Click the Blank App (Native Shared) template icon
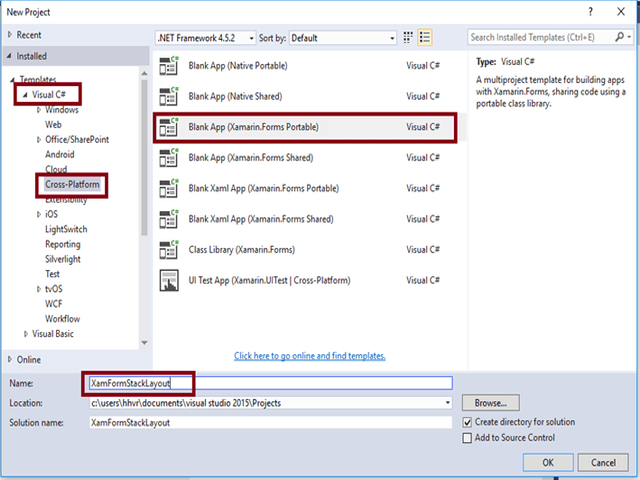The height and width of the screenshot is (480, 640). [169, 97]
